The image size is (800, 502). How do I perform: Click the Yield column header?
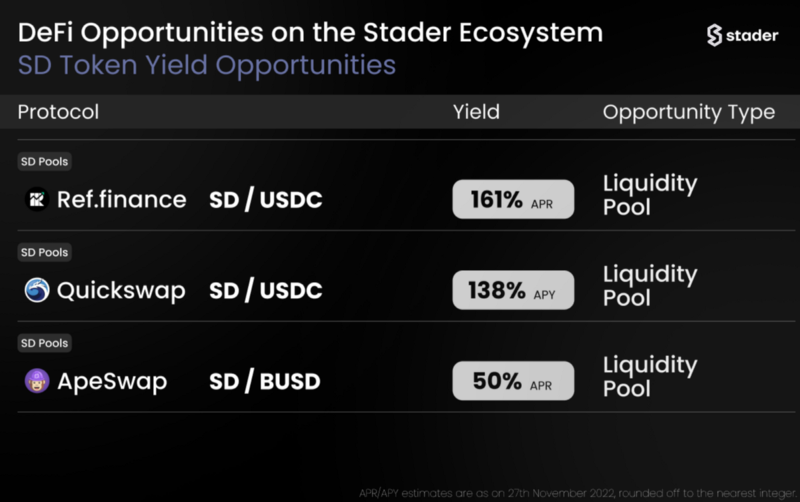[x=477, y=112]
